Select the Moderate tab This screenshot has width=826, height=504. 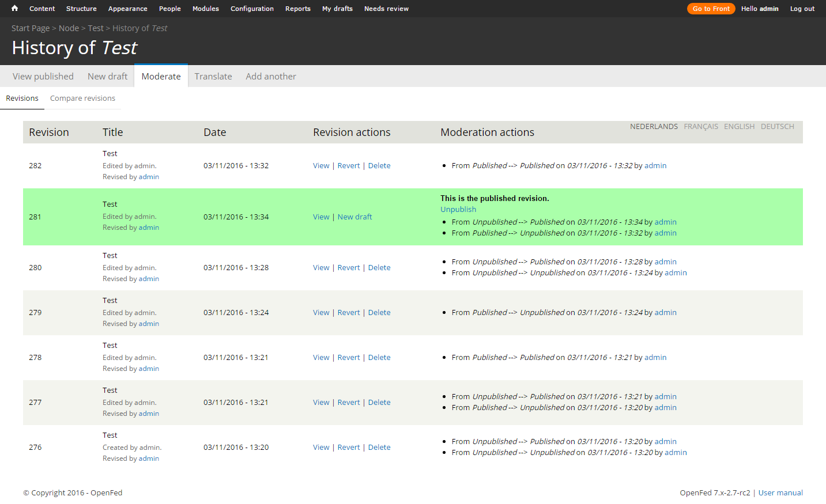click(161, 76)
